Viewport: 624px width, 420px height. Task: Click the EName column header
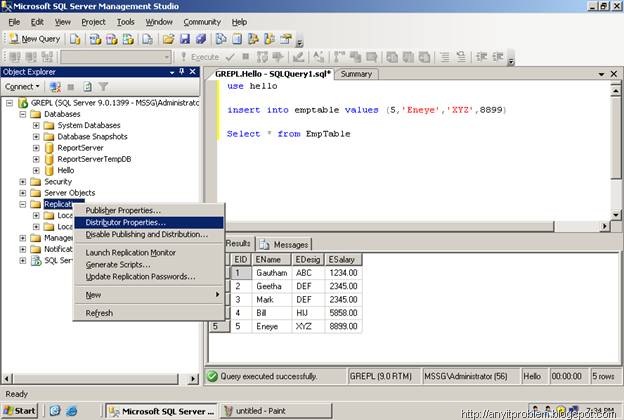pyautogui.click(x=272, y=260)
